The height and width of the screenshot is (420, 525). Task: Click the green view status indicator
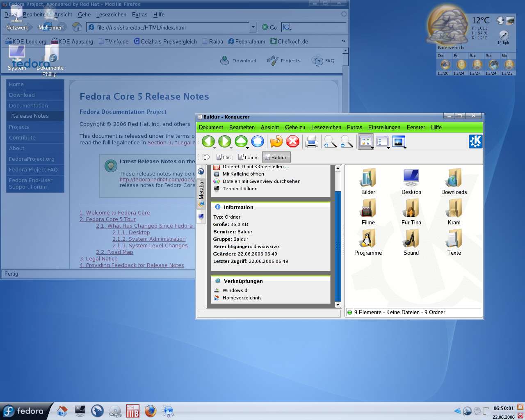(x=350, y=312)
